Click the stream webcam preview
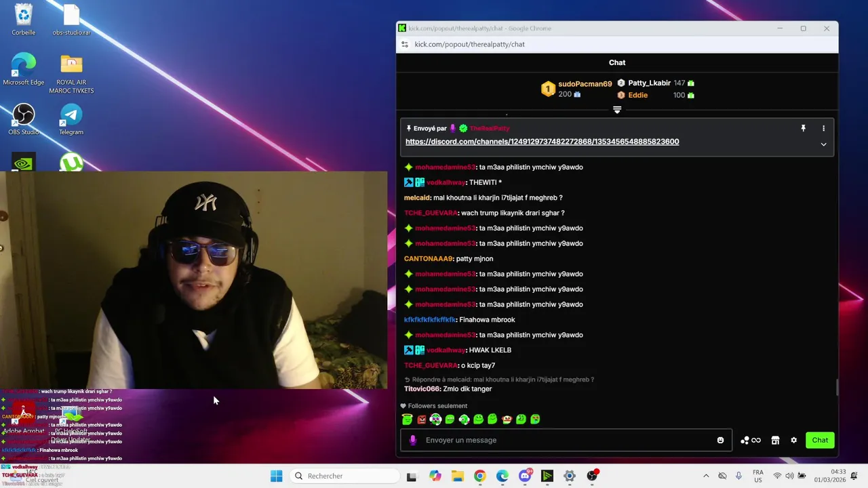 [193, 280]
